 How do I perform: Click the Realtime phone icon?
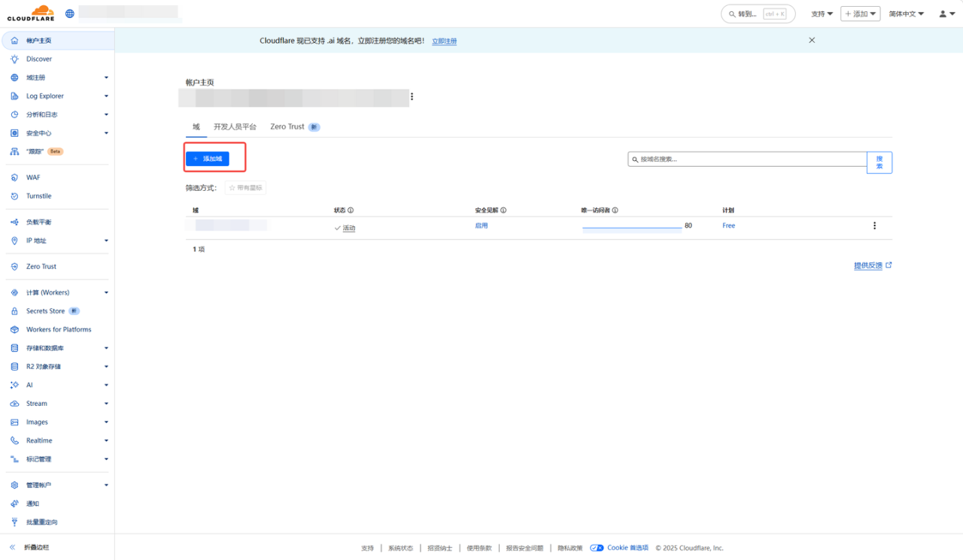pyautogui.click(x=14, y=440)
